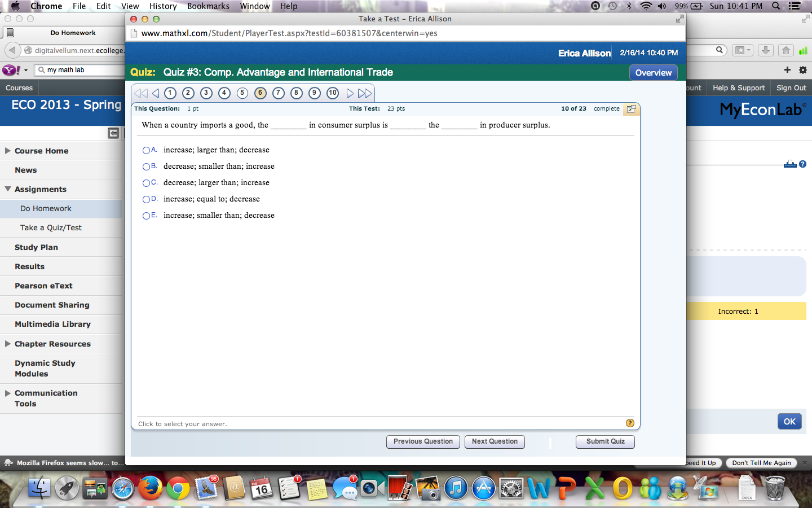Select answer option E radio button
This screenshot has width=812, height=508.
147,216
